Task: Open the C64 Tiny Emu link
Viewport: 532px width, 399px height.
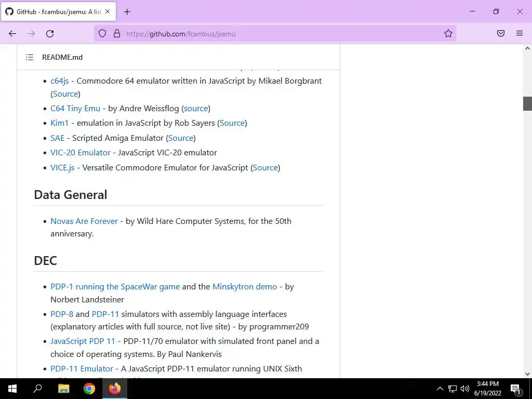Action: click(x=75, y=108)
